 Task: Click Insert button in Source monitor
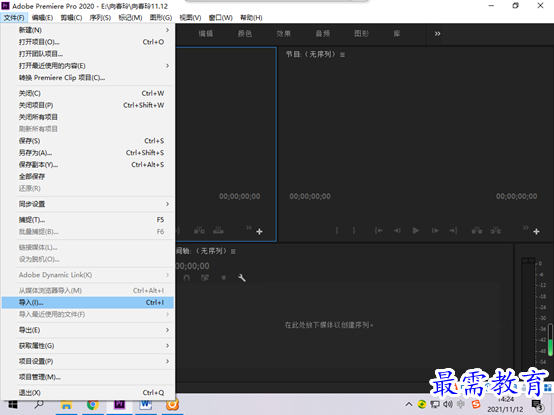click(199, 231)
